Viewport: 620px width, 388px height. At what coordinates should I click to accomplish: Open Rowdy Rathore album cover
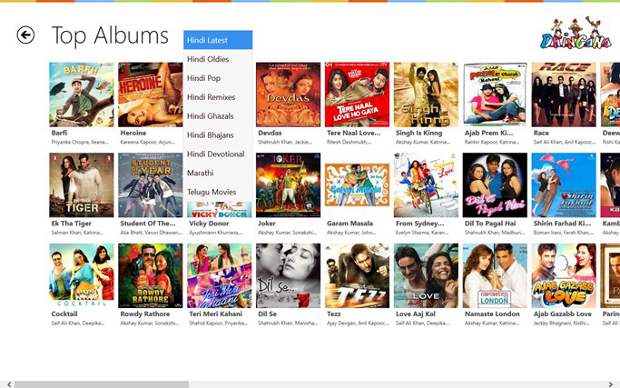[150, 276]
